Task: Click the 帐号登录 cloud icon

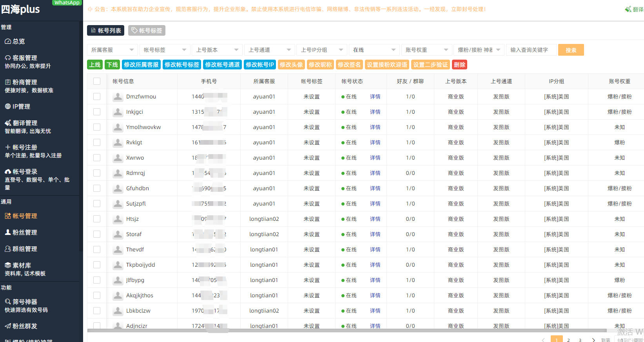Action: coord(7,171)
